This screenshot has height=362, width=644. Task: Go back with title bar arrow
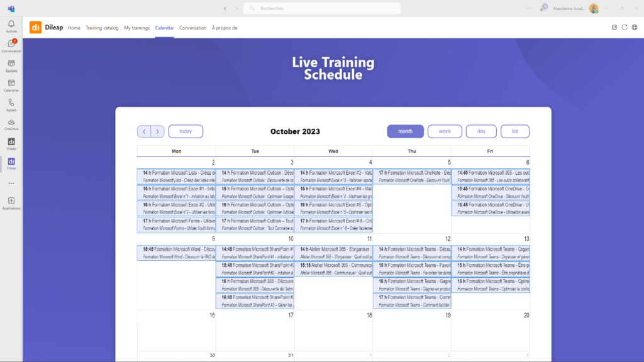(x=225, y=8)
